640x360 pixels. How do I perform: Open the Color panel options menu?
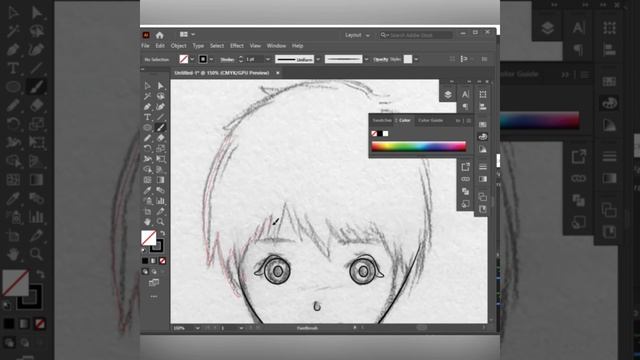(x=469, y=121)
